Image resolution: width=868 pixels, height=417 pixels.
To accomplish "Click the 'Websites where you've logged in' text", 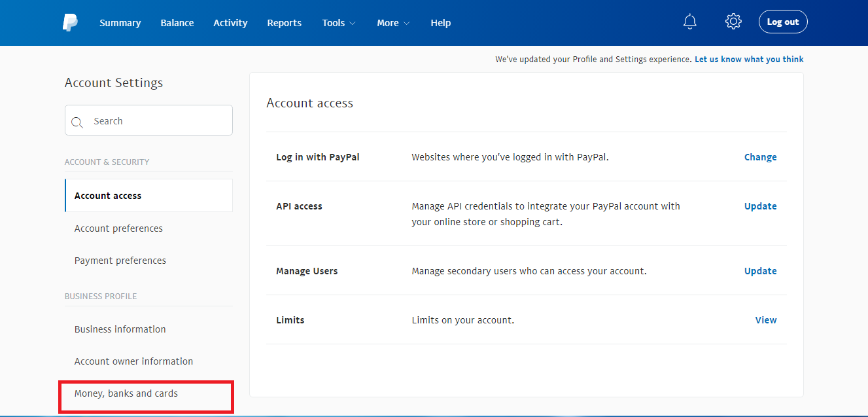I will [510, 157].
